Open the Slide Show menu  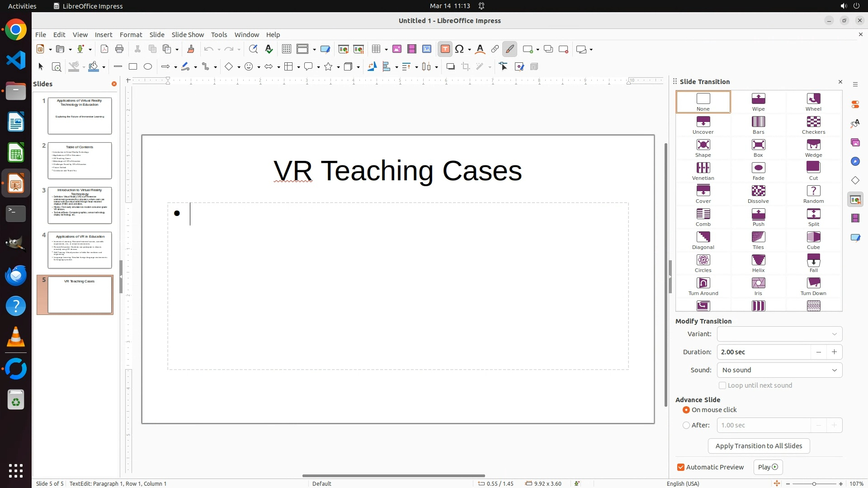[x=188, y=35]
